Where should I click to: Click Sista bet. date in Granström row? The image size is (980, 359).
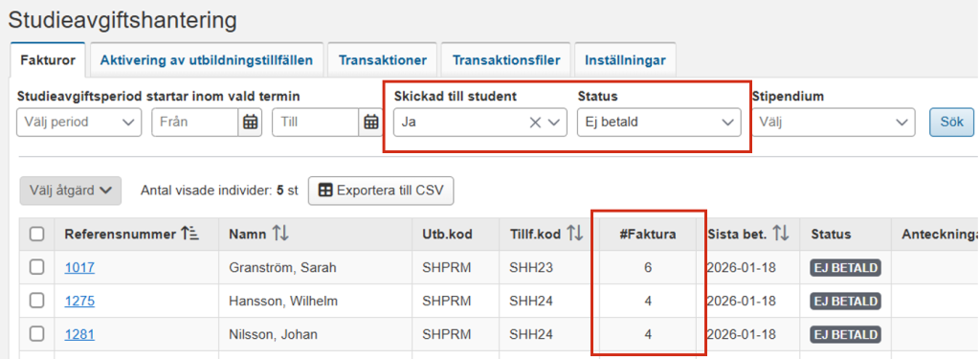[742, 268]
